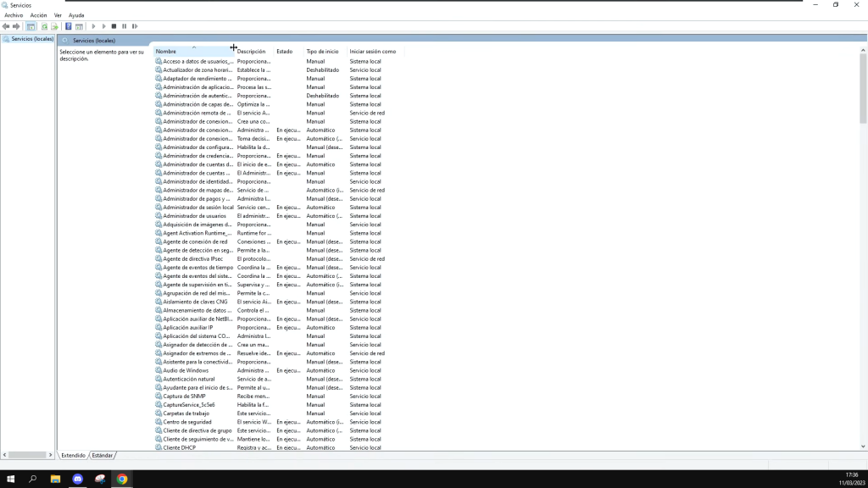
Task: Open the Acción menu
Action: point(38,15)
